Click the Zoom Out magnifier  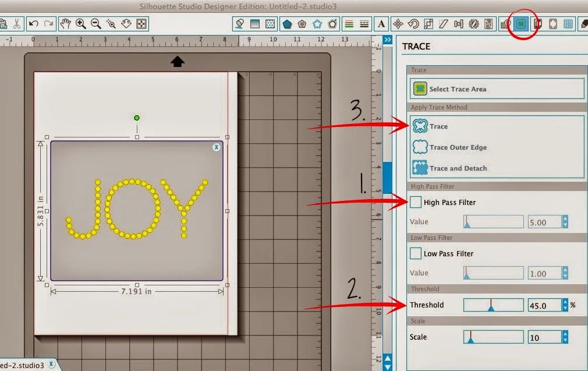96,24
